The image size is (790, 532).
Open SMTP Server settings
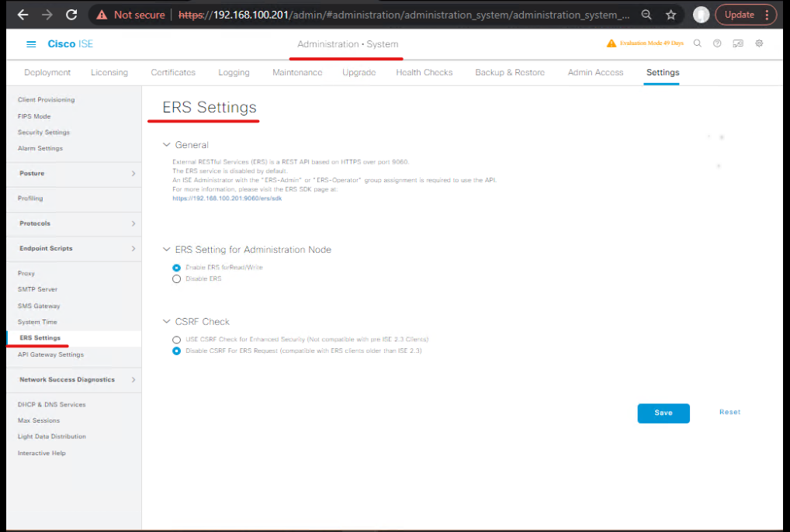pos(38,289)
